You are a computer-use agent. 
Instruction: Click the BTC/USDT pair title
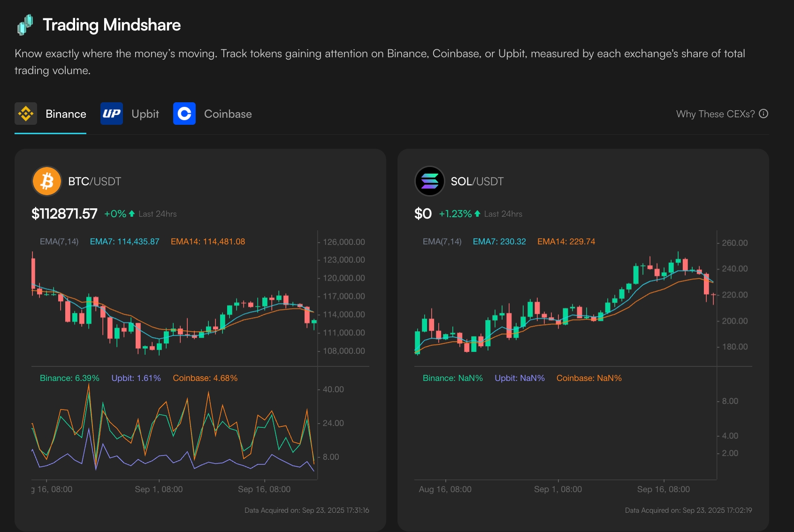(x=94, y=182)
